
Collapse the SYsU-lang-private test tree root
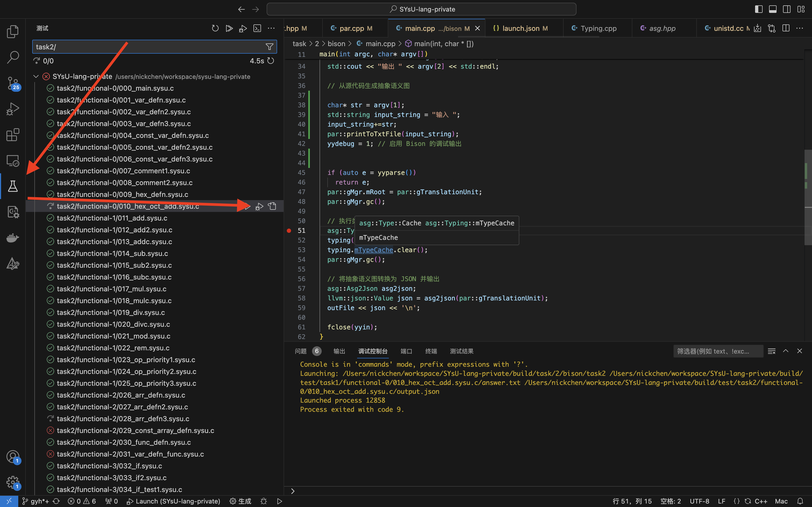tap(36, 76)
